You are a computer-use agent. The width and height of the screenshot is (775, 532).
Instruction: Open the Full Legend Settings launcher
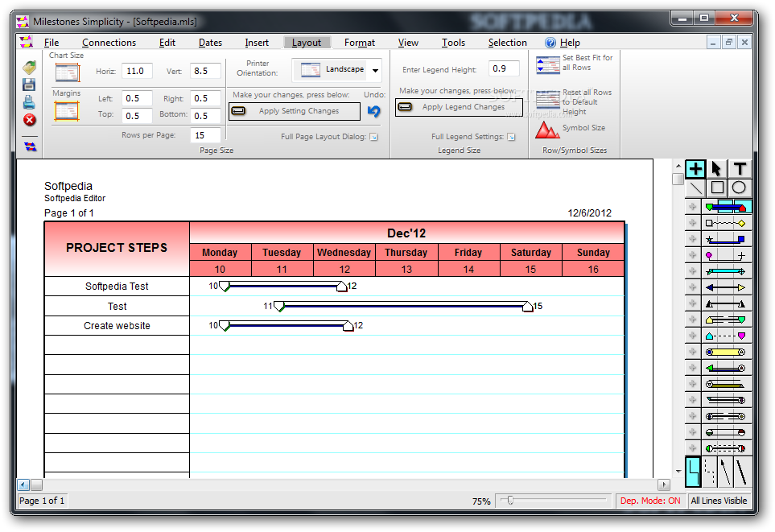click(x=511, y=137)
